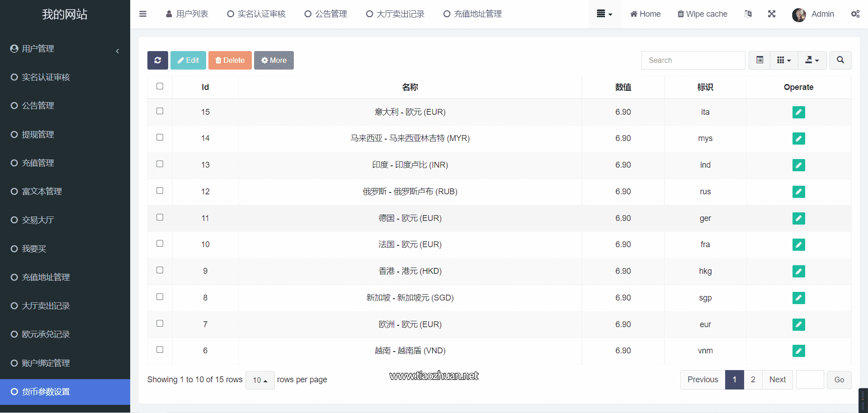Toggle the sidebar hamburger menu icon
868x413 pixels.
point(143,14)
